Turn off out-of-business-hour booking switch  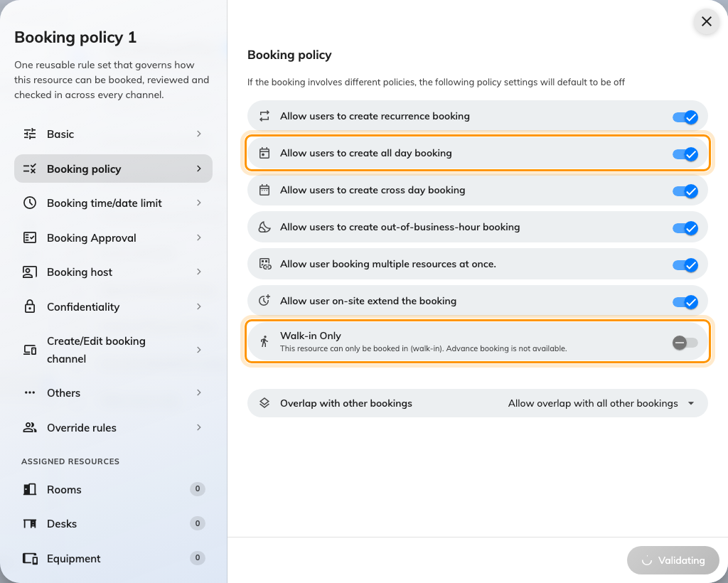click(685, 228)
